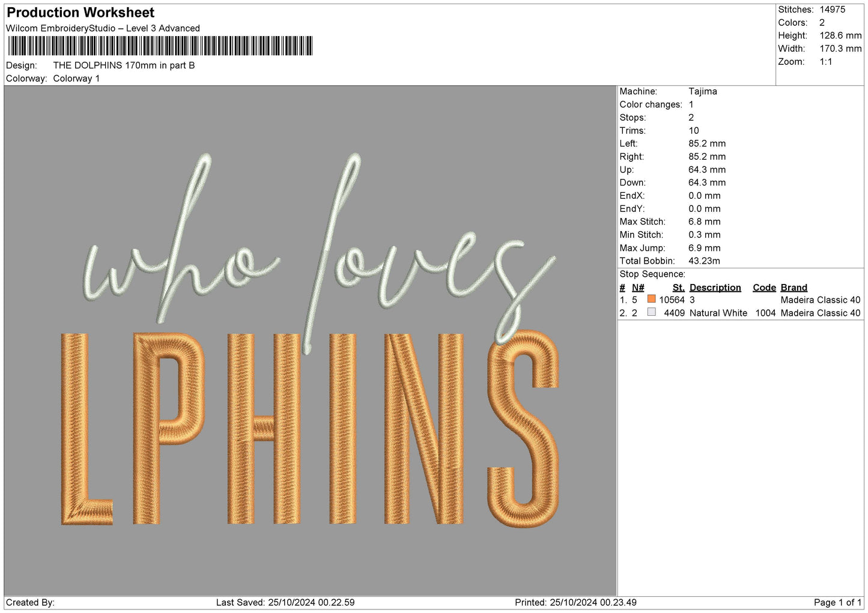Click the 'Color changes:' label
Screen dimensions: 868x613
[x=651, y=104]
